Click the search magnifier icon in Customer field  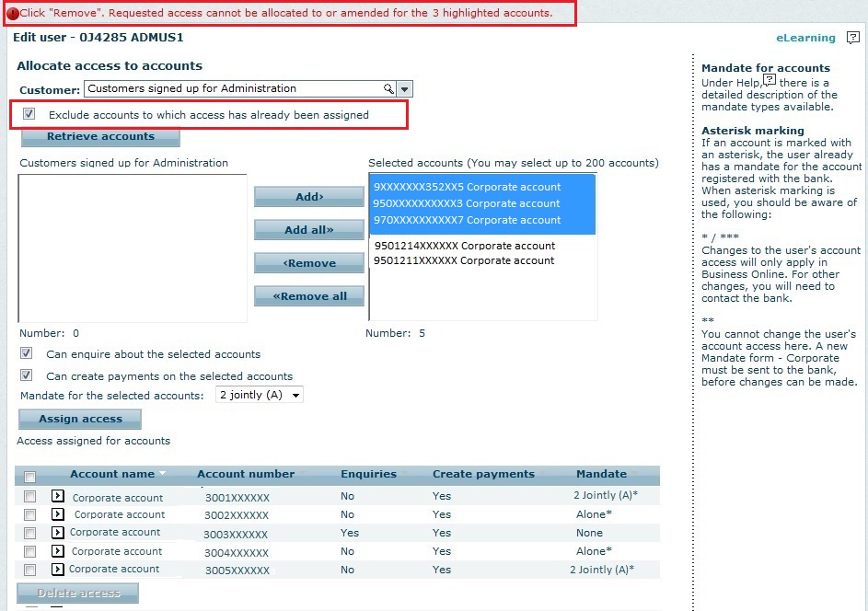pyautogui.click(x=388, y=89)
